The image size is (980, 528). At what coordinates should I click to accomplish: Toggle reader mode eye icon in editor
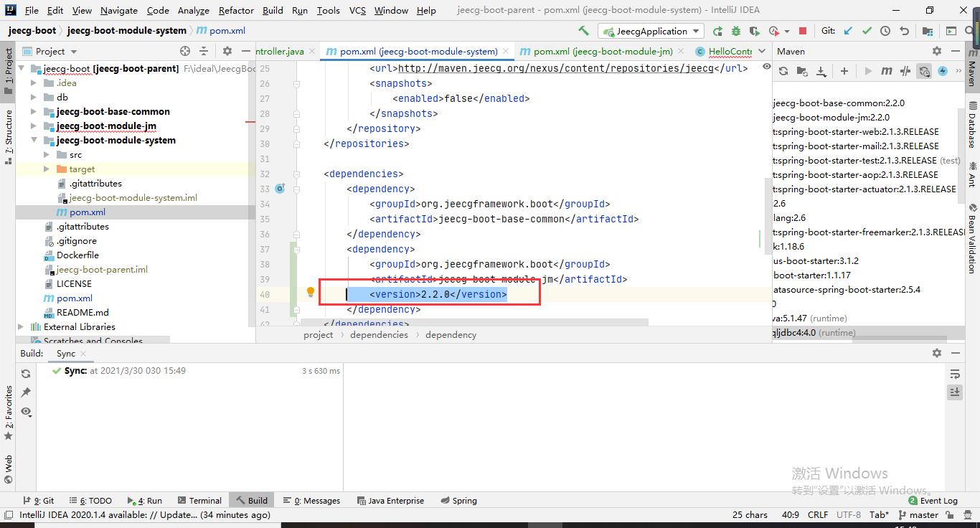766,67
